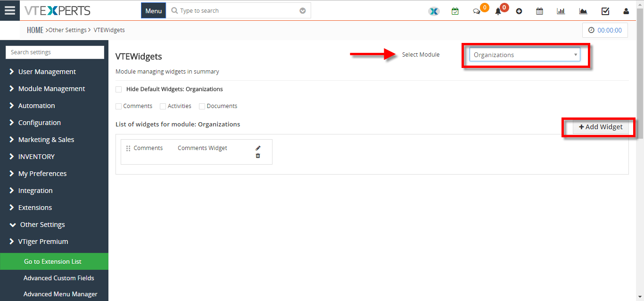Viewport: 644px width, 301px height.
Task: Open the dashboard area-chart icon
Action: coord(583,11)
